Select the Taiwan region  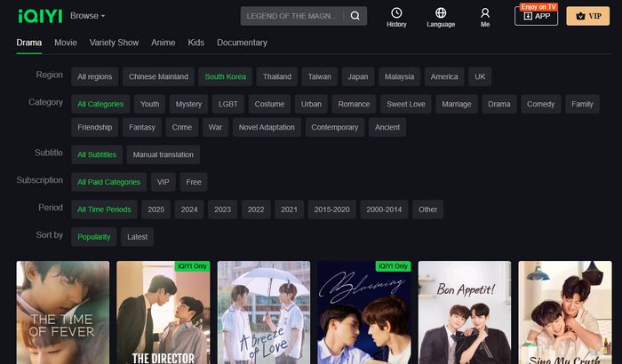pos(319,77)
